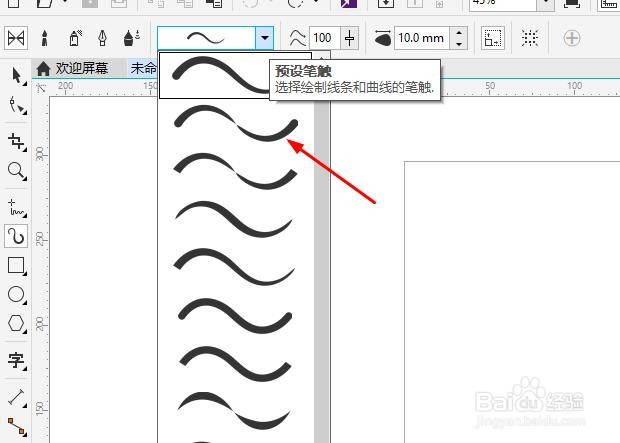
Task: Click the stroke width field 10.0 mm
Action: click(421, 38)
